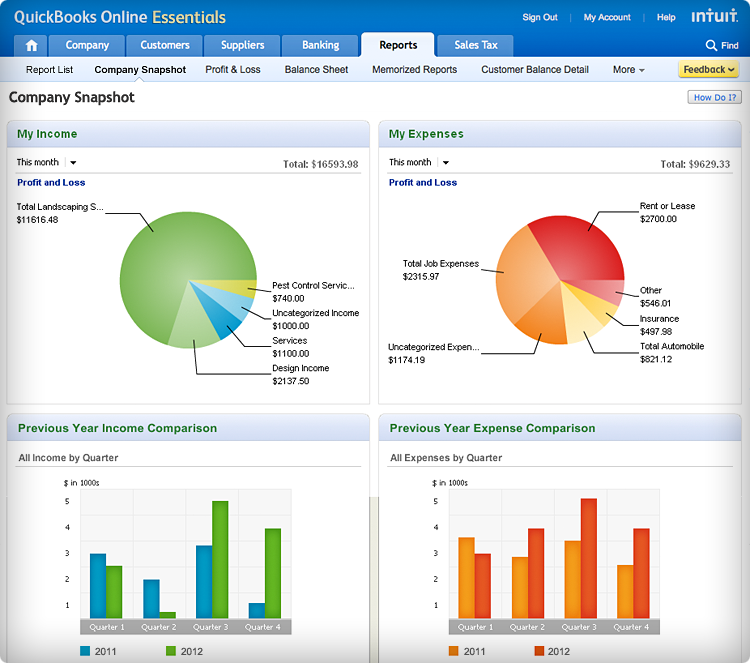Click Quarter 3 green 2012 income bar
The height and width of the screenshot is (663, 750).
[220, 559]
